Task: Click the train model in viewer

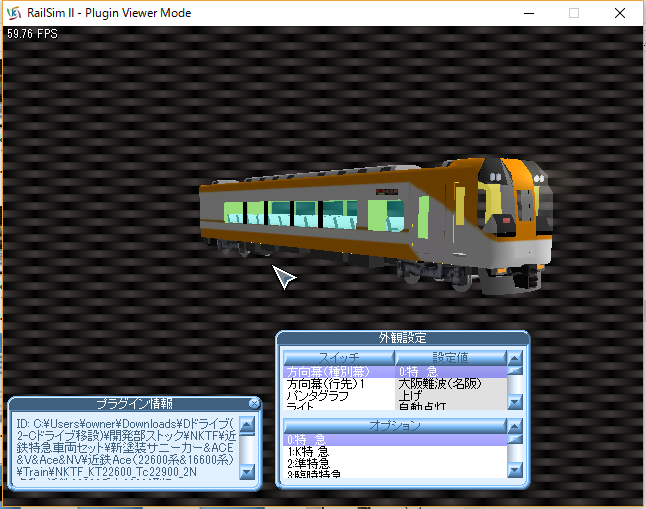Action: 375,226
